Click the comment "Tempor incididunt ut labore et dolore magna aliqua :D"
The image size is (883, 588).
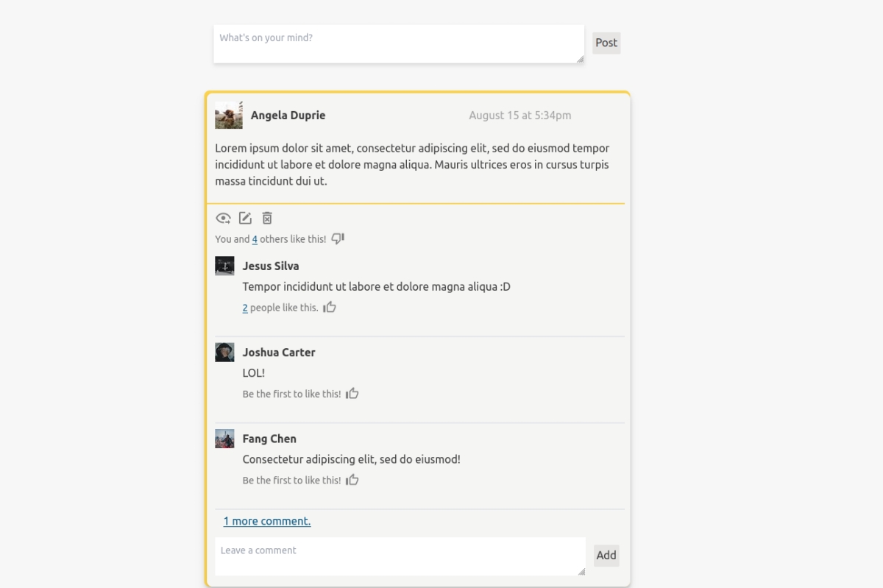(377, 287)
